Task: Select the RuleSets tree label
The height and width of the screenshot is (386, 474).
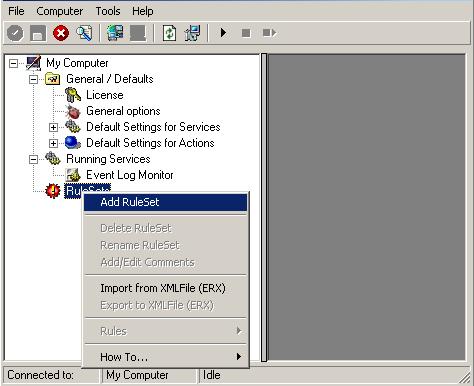Action: pyautogui.click(x=87, y=190)
